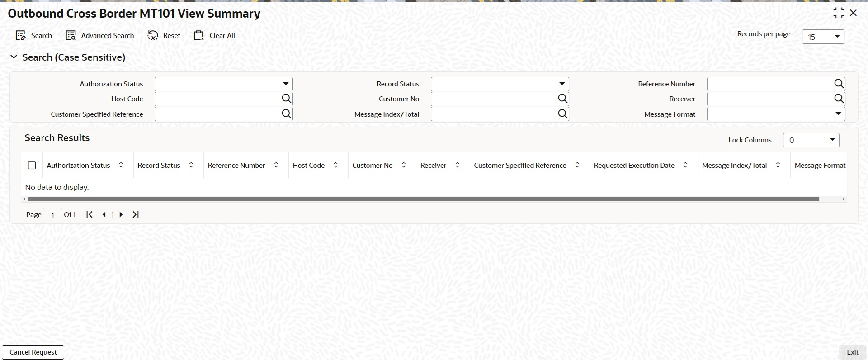This screenshot has width=868, height=360.
Task: Close the MT101 View Summary screen
Action: click(854, 13)
